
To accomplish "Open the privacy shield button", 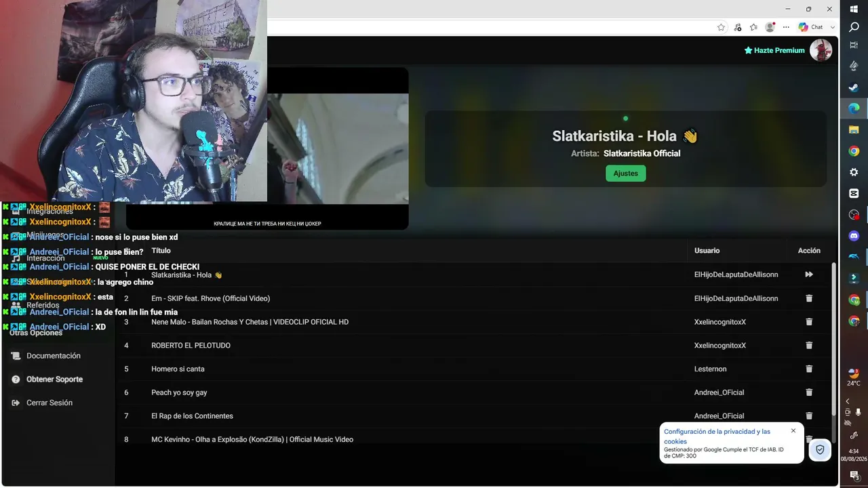I will 820,449.
